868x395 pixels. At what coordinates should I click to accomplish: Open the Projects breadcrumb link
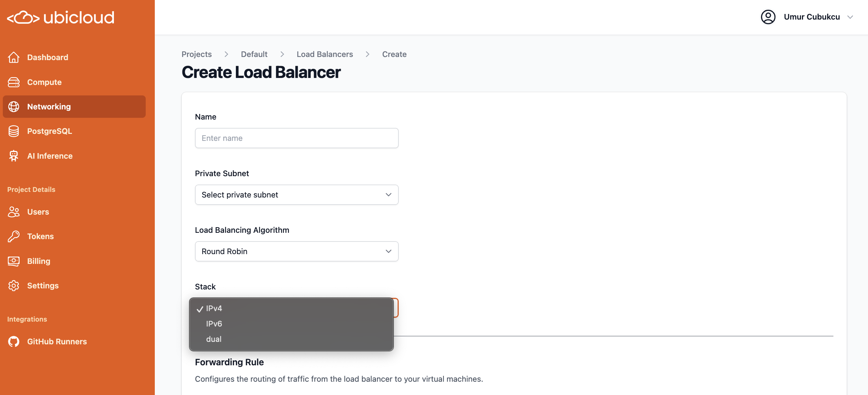click(196, 54)
